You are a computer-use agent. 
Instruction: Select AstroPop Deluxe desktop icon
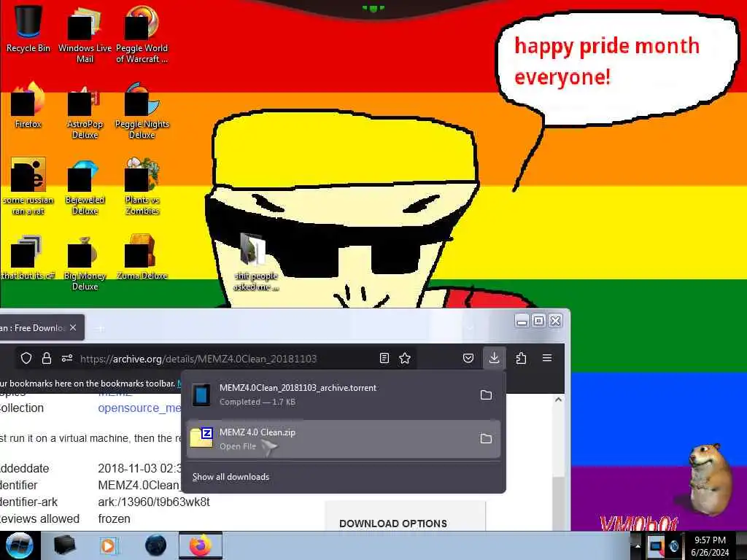(x=85, y=111)
